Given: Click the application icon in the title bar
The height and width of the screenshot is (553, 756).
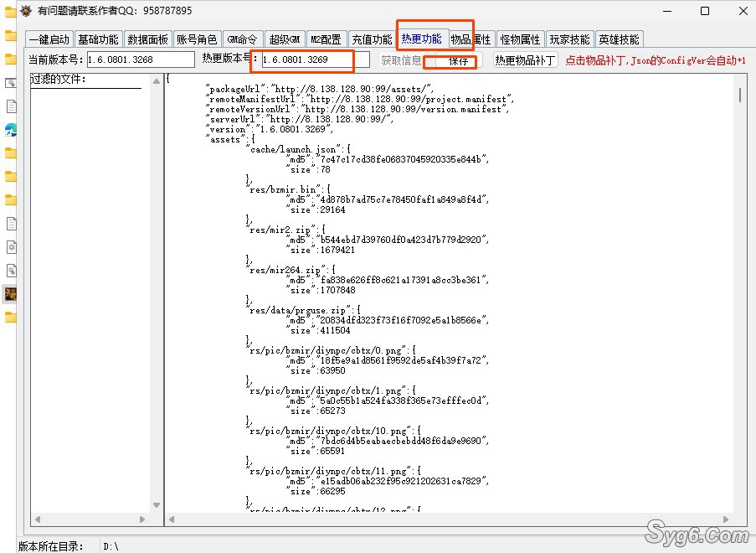Looking at the screenshot, I should [x=26, y=11].
